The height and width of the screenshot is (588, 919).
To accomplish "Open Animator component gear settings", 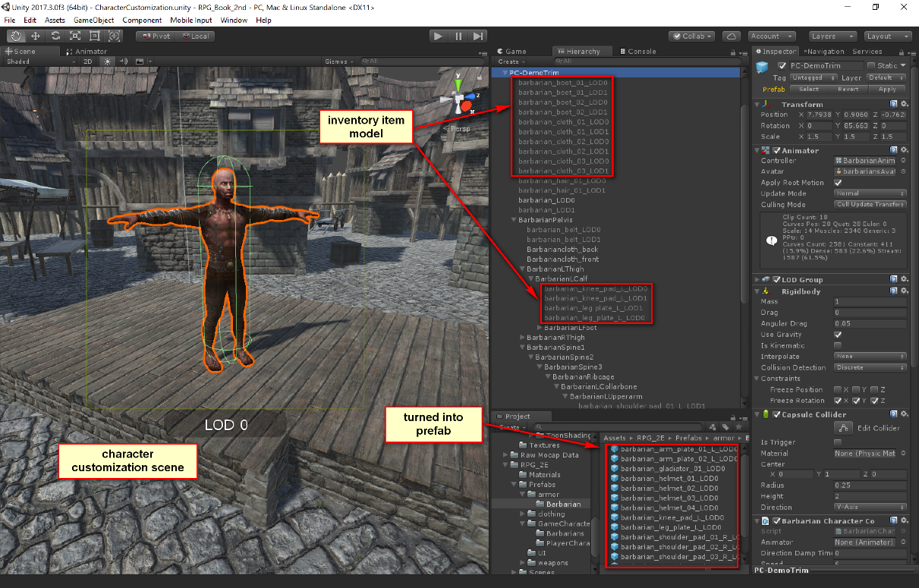I will coord(904,150).
